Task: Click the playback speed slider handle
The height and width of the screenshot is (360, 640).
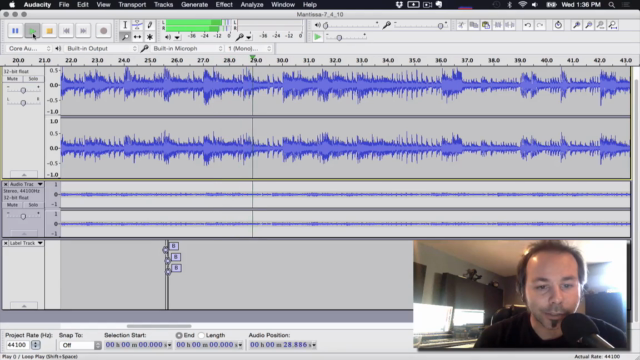Action: click(339, 38)
